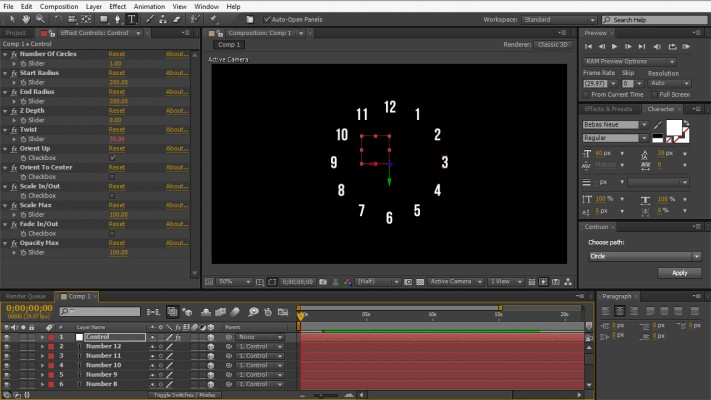
Task: Select the Zoom tool in toolbar
Action: [x=40, y=19]
